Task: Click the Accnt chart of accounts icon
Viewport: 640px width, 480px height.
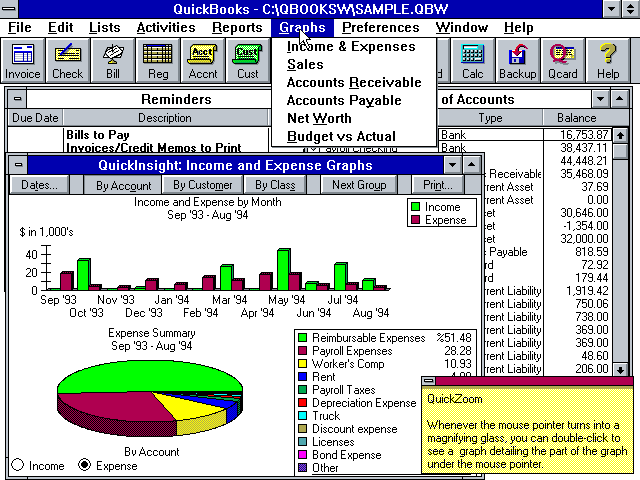Action: coord(202,61)
